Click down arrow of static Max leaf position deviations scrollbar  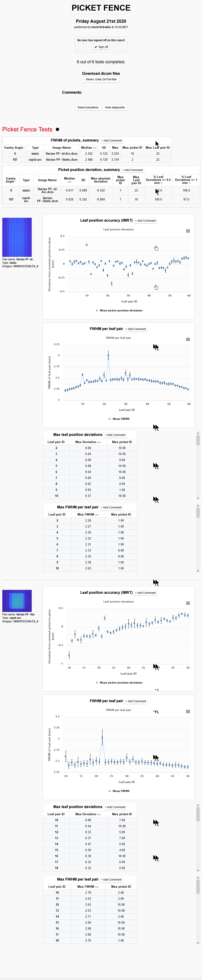pos(198,498)
